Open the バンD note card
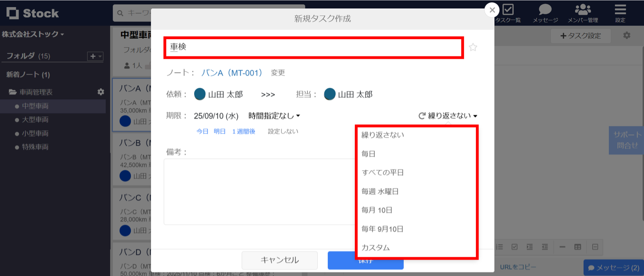Image resolution: width=644 pixels, height=276 pixels. click(132, 260)
